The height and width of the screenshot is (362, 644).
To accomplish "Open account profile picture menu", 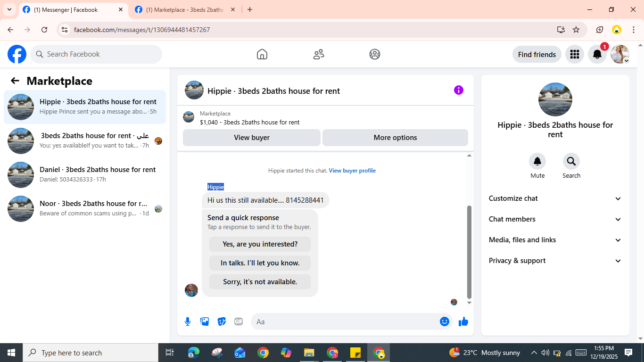I will point(620,54).
